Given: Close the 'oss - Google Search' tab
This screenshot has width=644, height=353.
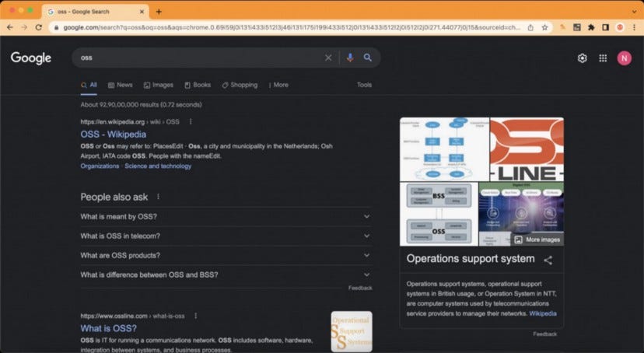Looking at the screenshot, I should pos(142,12).
